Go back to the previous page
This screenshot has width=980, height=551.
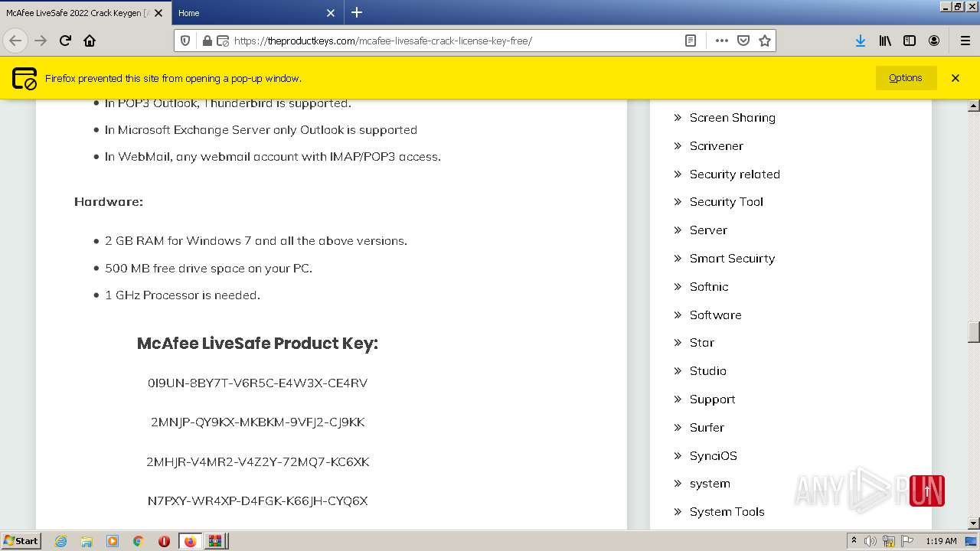click(15, 41)
